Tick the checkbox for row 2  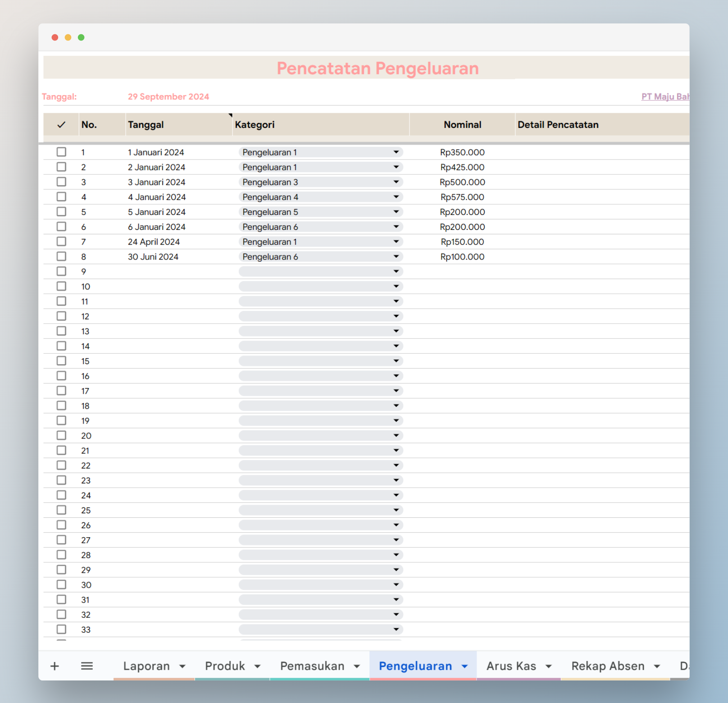click(61, 167)
